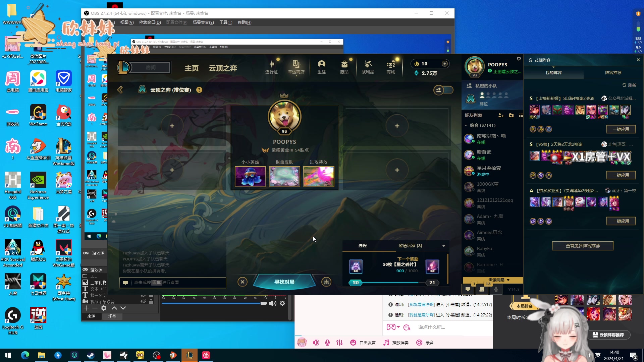Click the add friend icon in 好友列表
Image resolution: width=644 pixels, height=362 pixels.
(x=501, y=115)
